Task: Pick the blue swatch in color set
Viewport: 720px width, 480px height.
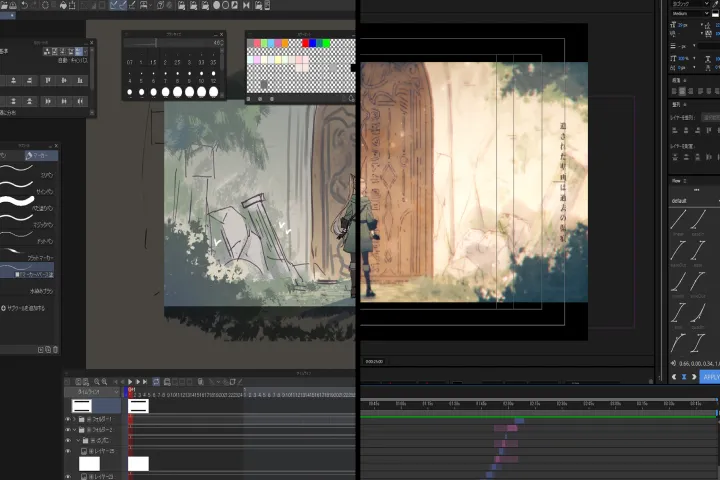Action: click(313, 43)
